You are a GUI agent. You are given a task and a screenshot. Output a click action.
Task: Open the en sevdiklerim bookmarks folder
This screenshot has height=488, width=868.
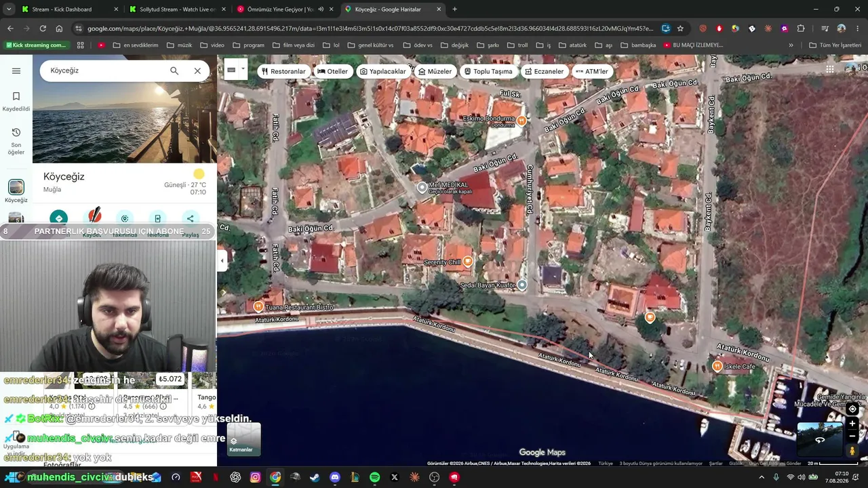[x=136, y=45]
